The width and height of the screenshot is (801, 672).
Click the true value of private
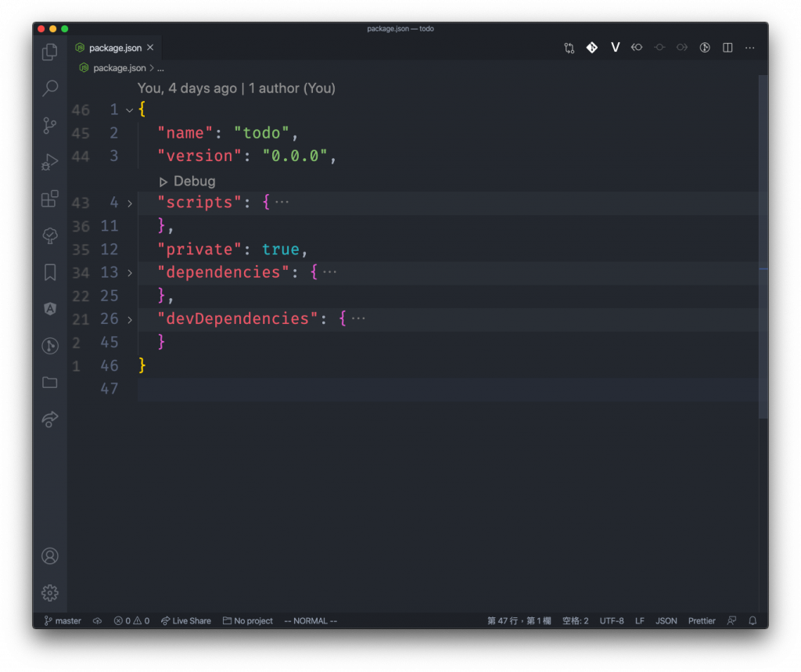(x=281, y=250)
